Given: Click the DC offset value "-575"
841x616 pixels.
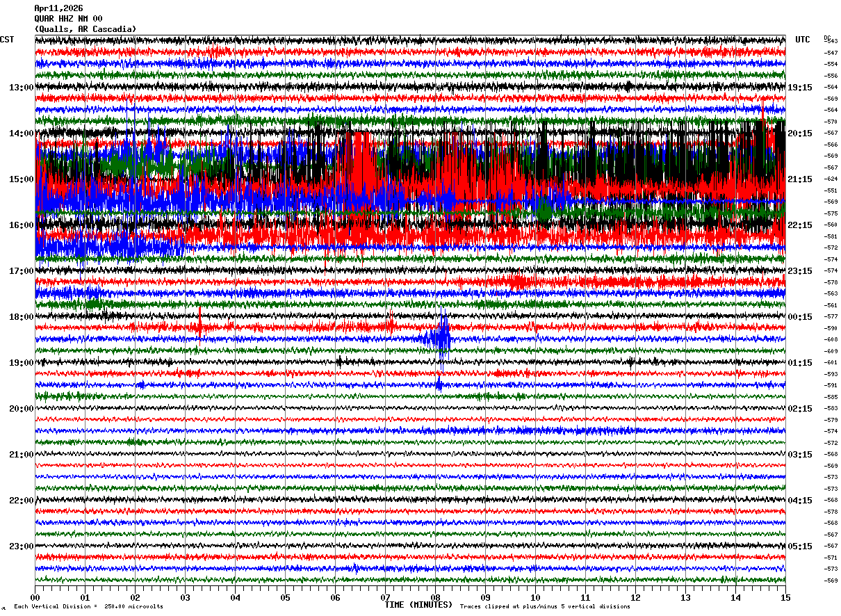Looking at the screenshot, I should 831,213.
